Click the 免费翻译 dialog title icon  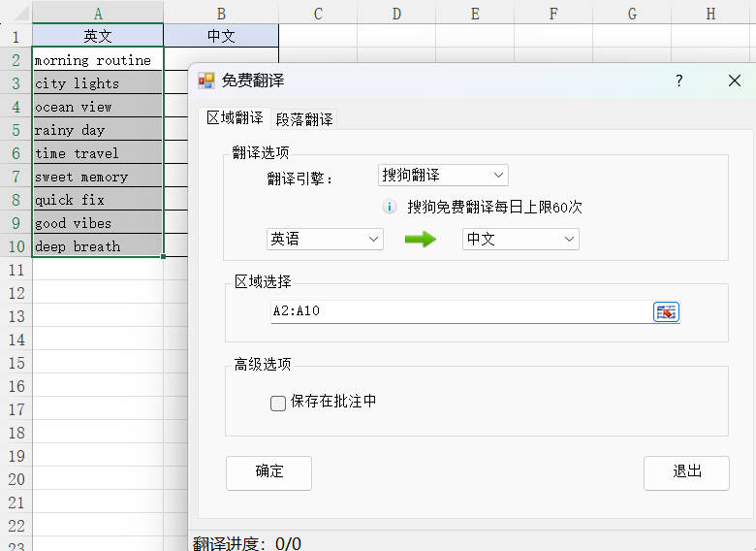pyautogui.click(x=206, y=81)
